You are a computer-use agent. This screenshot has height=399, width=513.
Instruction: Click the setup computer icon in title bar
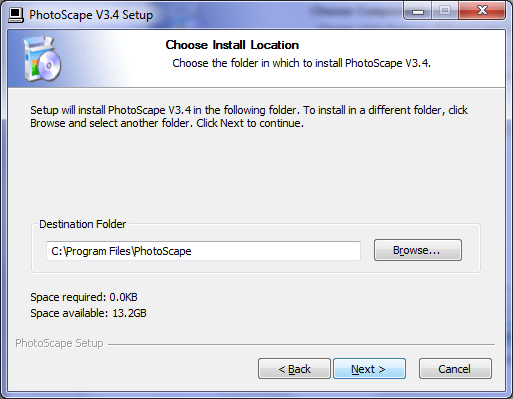[16, 15]
